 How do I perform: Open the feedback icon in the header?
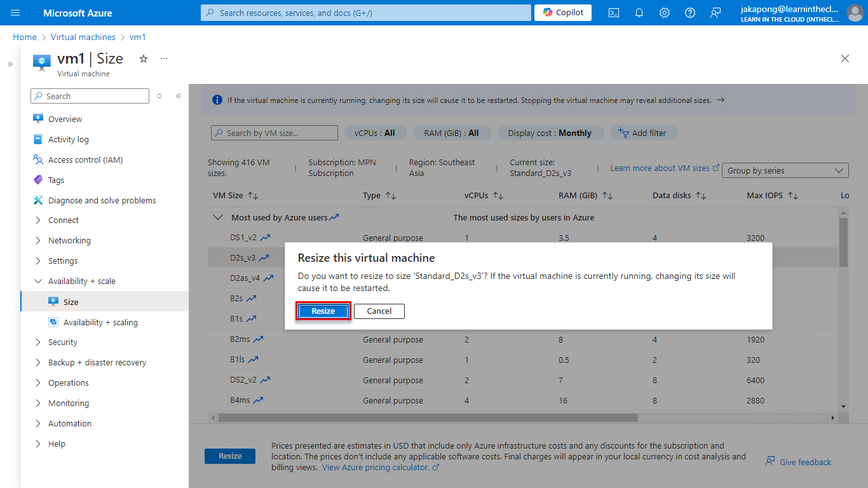click(x=715, y=13)
